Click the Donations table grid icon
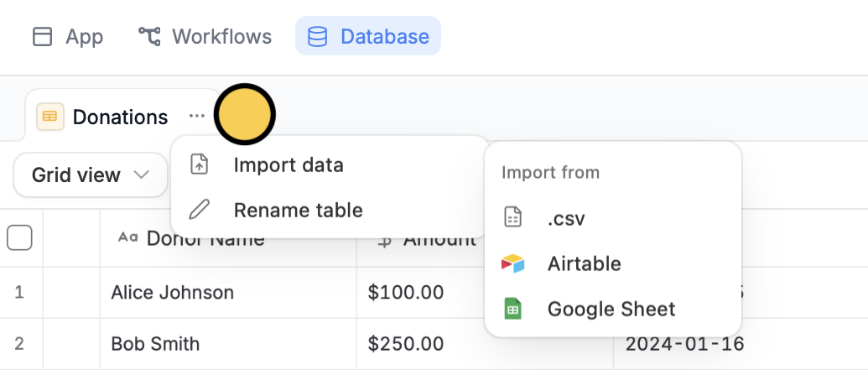This screenshot has width=868, height=370. 50,117
